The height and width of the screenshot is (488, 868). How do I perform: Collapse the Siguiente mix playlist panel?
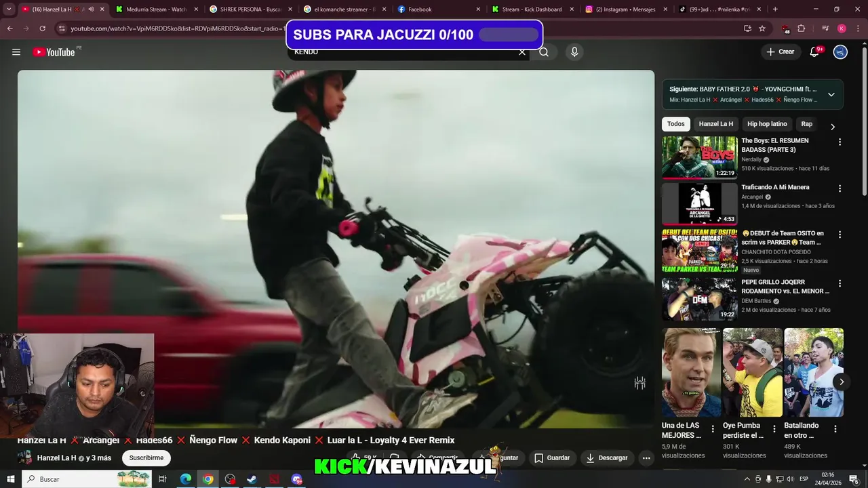click(831, 94)
